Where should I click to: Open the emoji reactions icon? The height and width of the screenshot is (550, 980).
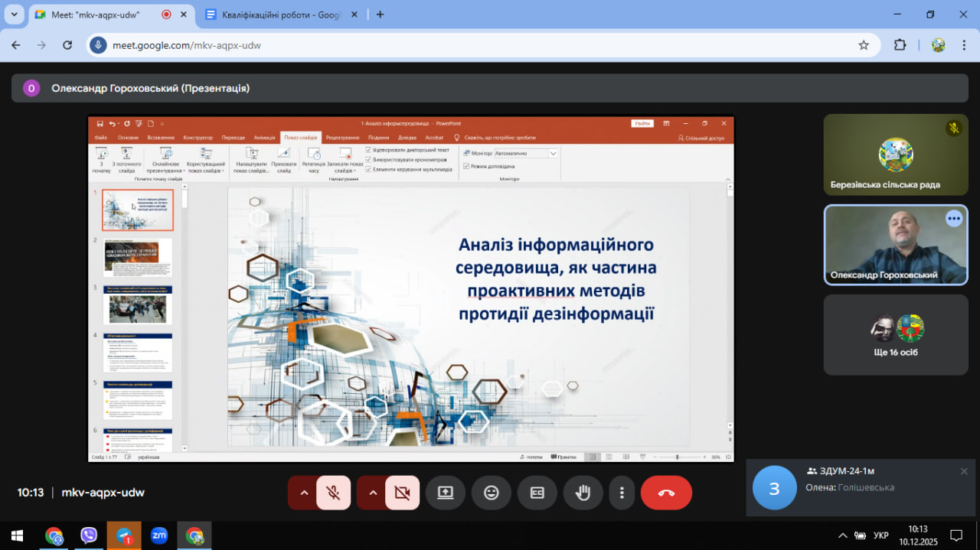coord(492,493)
